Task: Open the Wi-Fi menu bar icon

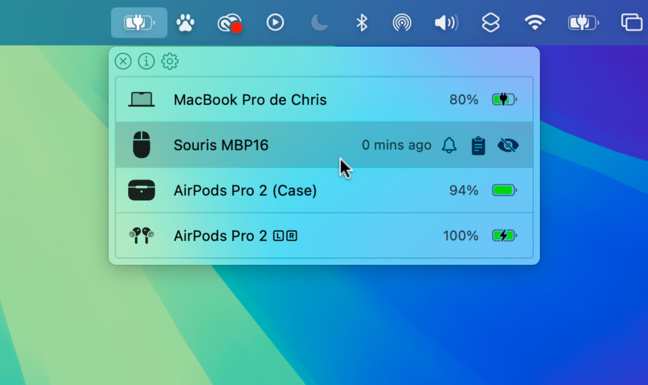Action: (x=535, y=22)
